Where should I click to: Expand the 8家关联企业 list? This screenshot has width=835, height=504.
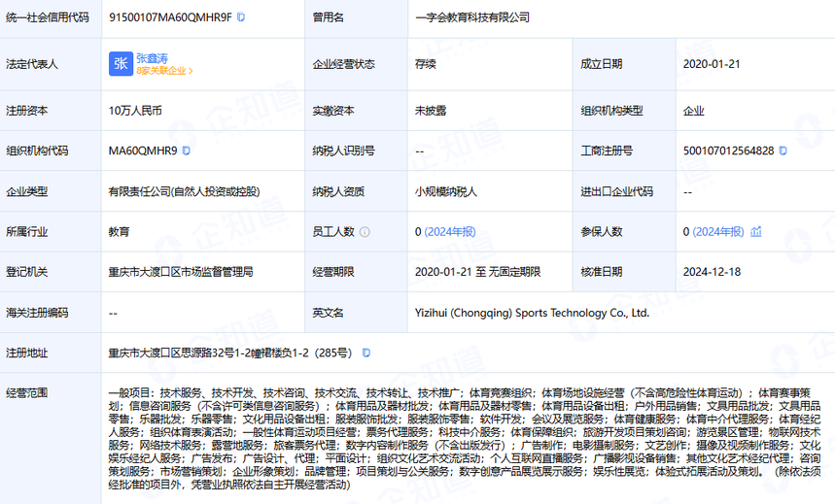[165, 71]
